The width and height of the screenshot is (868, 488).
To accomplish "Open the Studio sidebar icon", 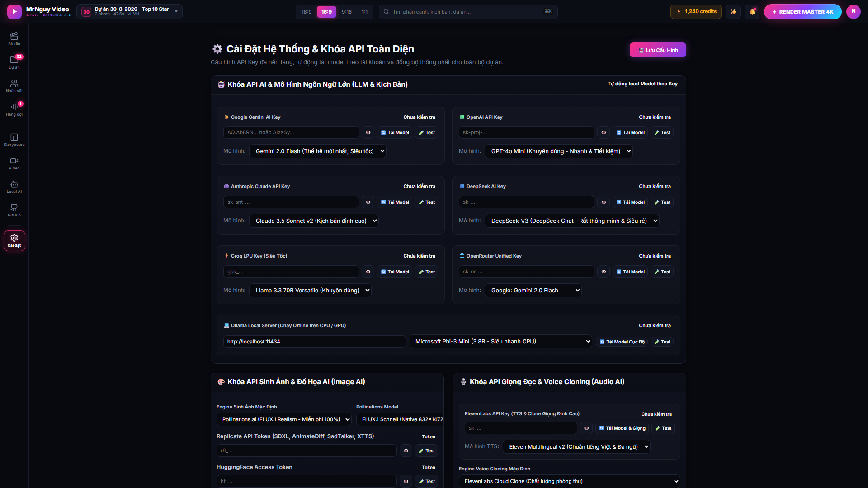I will coord(14,38).
